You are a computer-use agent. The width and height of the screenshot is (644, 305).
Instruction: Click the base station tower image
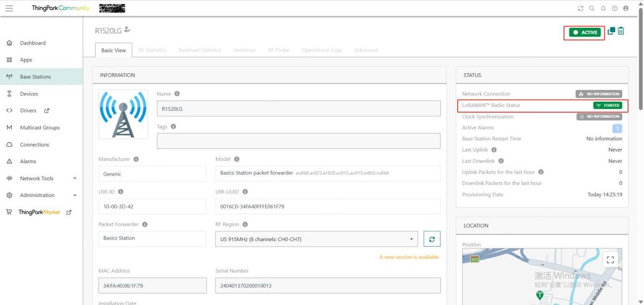point(123,114)
